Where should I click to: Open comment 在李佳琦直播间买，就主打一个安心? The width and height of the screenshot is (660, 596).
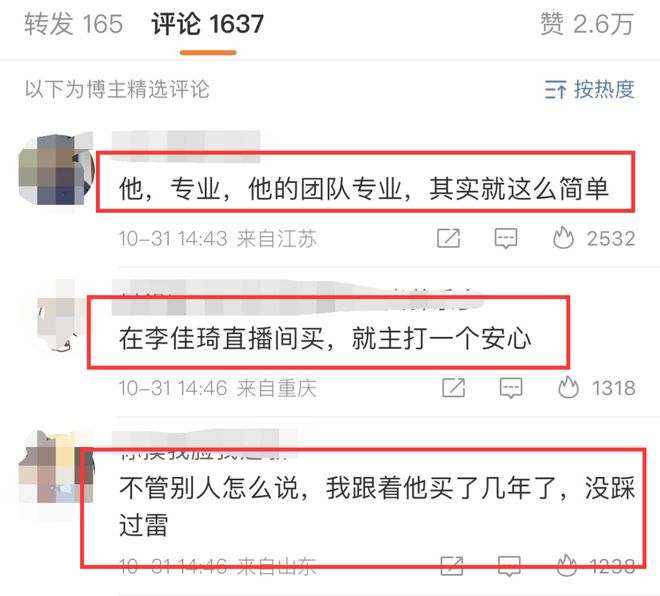pos(325,338)
